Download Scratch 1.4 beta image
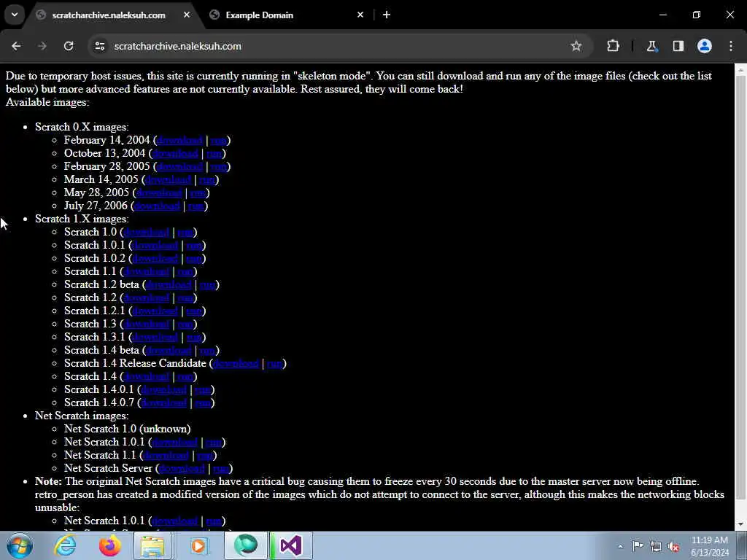This screenshot has width=747, height=560. [x=169, y=351]
